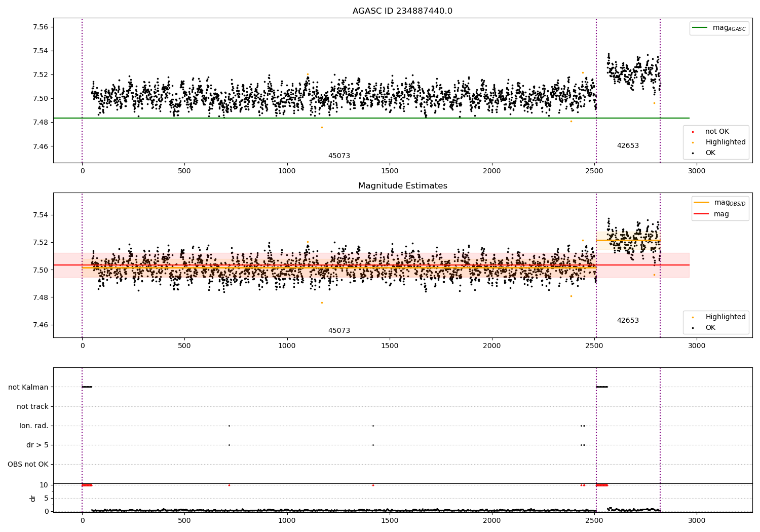
Task: Click the 'not track' row label
Action: 32,407
